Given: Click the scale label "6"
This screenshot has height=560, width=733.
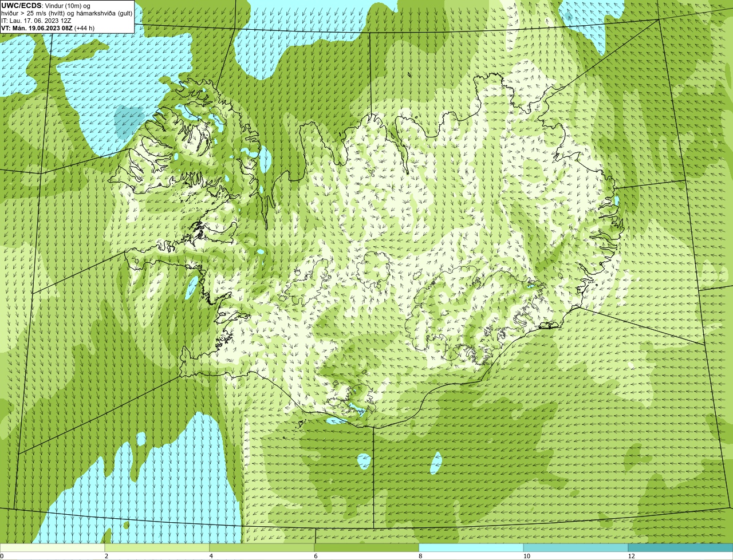Looking at the screenshot, I should pos(316,556).
